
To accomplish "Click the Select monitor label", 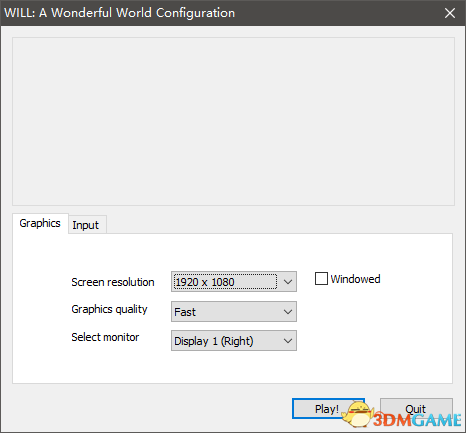I will pyautogui.click(x=105, y=337).
